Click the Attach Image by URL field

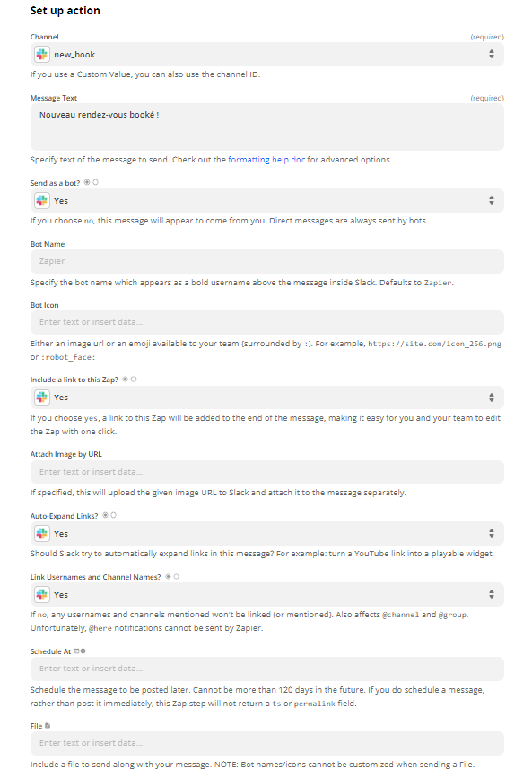pos(267,472)
